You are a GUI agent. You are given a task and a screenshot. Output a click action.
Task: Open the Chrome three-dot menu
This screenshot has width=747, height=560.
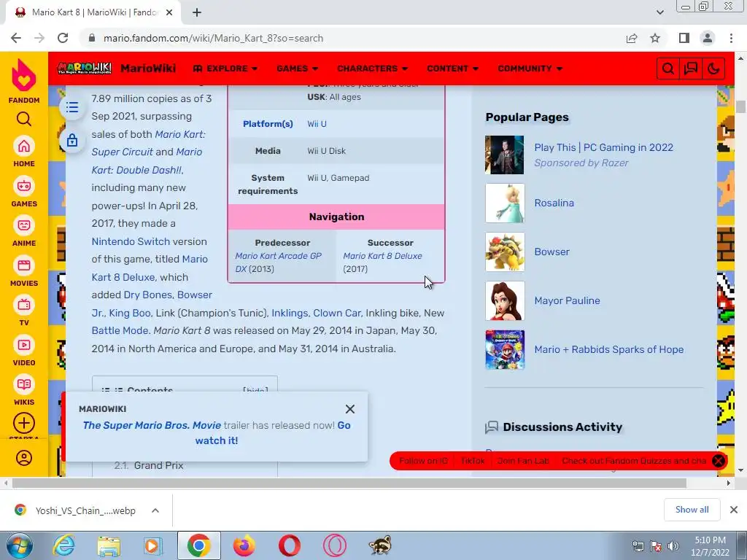pyautogui.click(x=731, y=38)
